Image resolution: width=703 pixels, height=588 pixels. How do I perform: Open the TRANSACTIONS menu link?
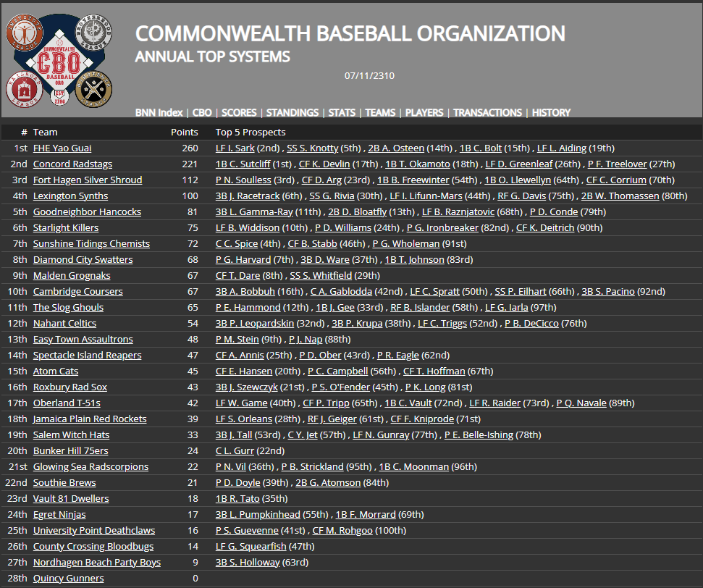click(x=487, y=112)
